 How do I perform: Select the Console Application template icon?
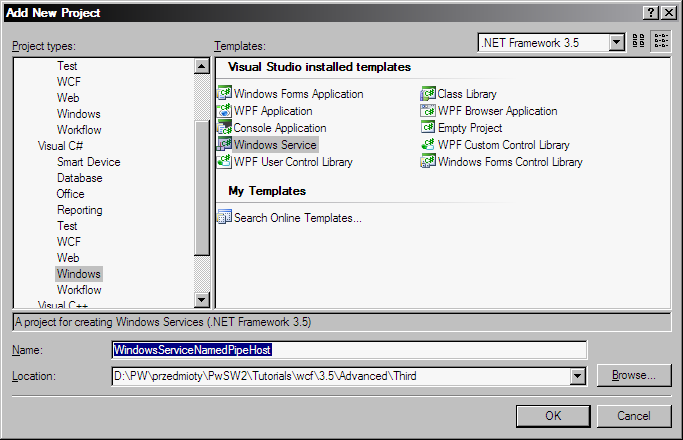(224, 127)
